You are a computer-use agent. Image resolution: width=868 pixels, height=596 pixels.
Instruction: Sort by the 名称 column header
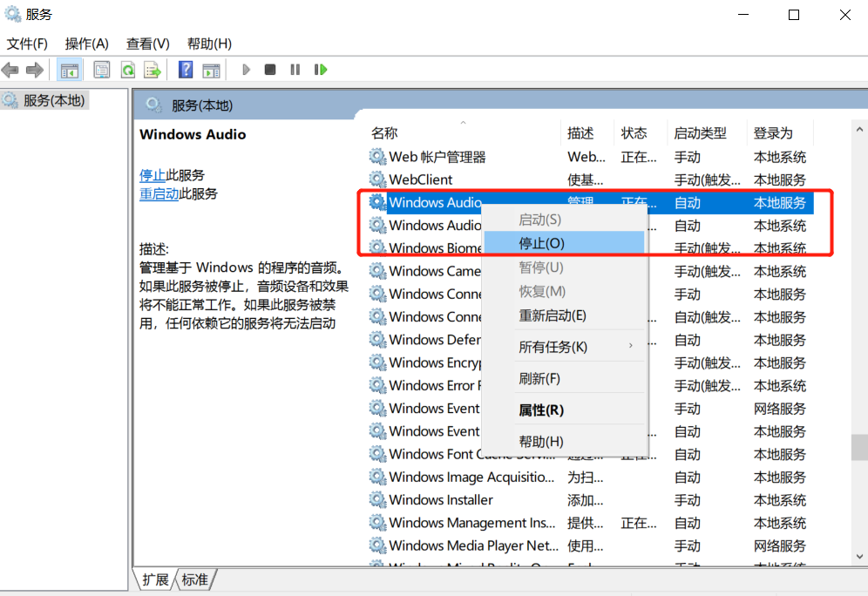(x=463, y=132)
